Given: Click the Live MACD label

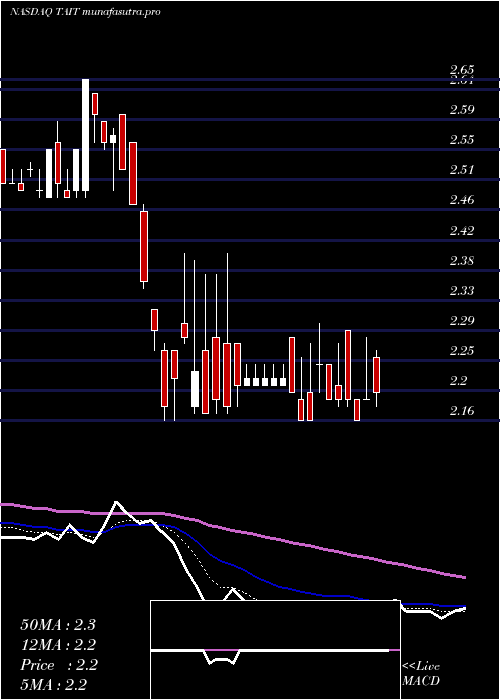Looking at the screenshot, I should 421,674.
